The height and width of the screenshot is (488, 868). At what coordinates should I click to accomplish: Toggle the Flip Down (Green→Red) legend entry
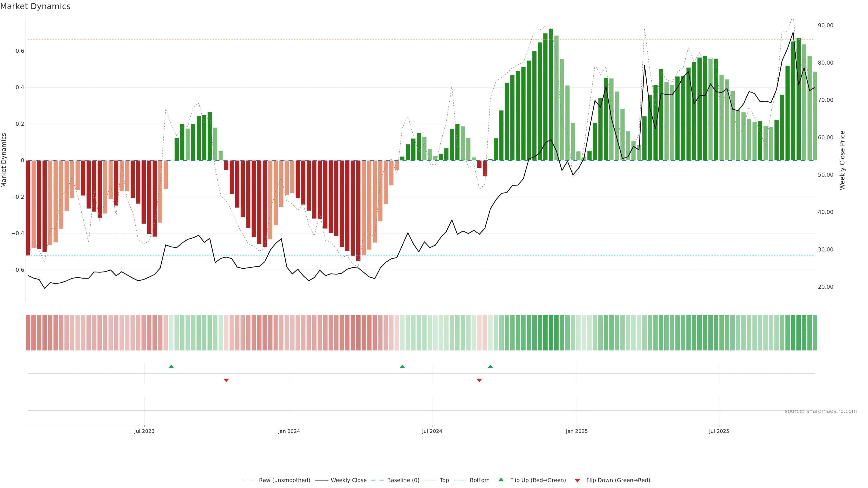click(x=618, y=480)
